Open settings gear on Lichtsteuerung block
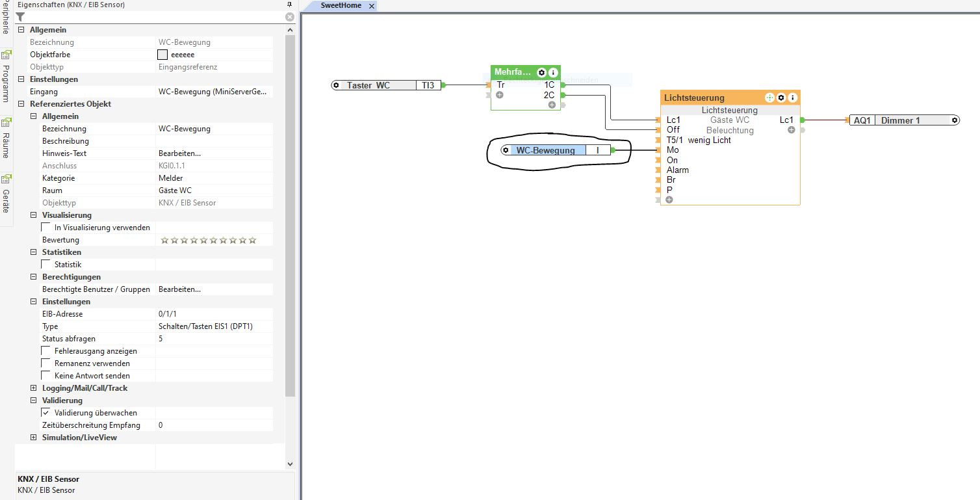This screenshot has width=980, height=500. tap(781, 98)
